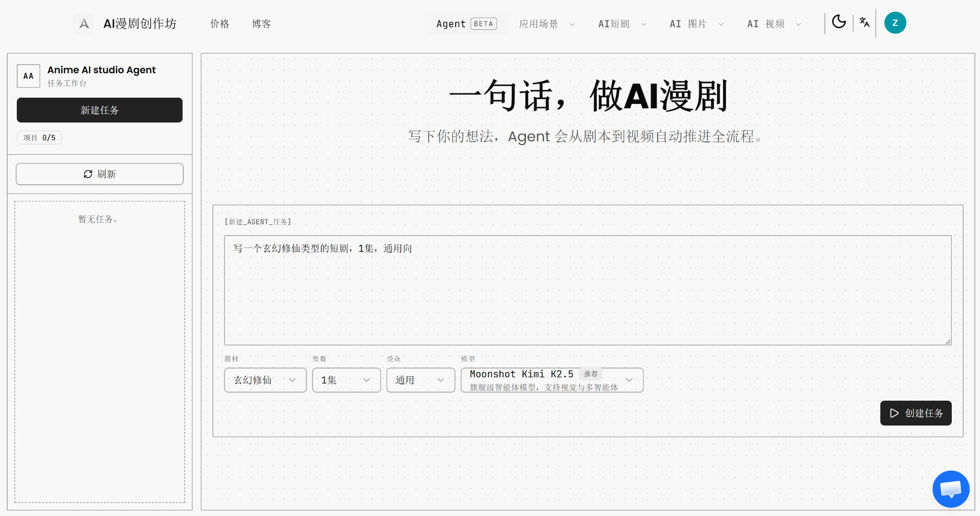Select model dropdown Moonshot Kimi K2.5
The image size is (980, 516).
(551, 380)
